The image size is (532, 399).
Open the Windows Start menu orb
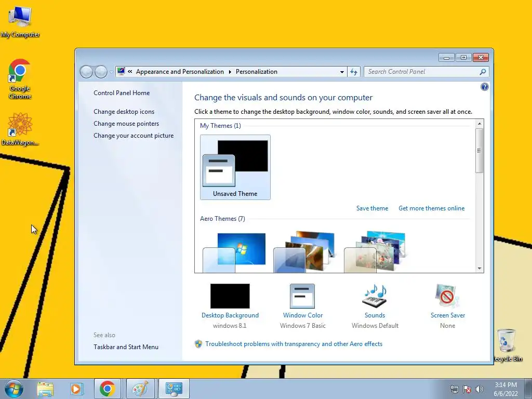click(x=14, y=389)
